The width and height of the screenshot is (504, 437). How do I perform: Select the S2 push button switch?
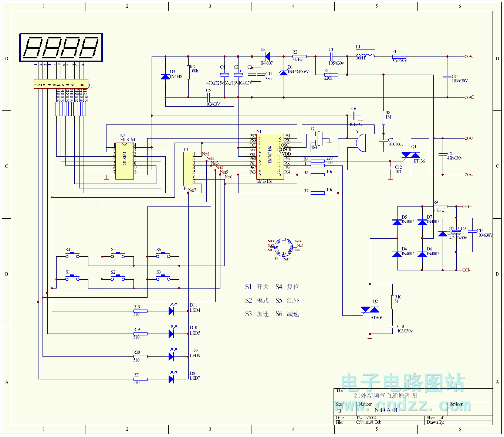pyautogui.click(x=118, y=278)
